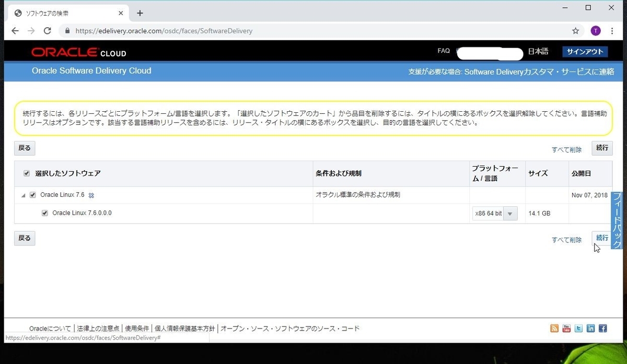Uncheck the select-all checkbox in the table header
Image resolution: width=627 pixels, height=364 pixels.
click(26, 173)
